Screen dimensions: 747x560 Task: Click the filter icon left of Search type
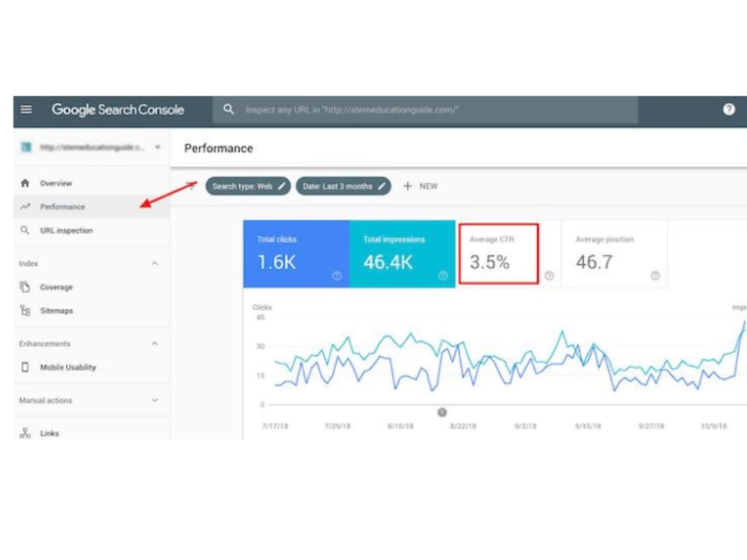190,186
